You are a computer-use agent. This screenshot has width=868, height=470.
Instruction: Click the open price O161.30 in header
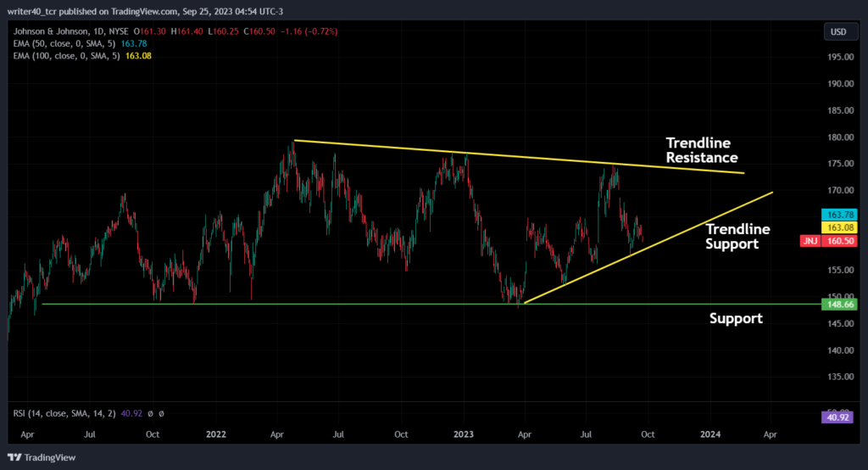[149, 31]
